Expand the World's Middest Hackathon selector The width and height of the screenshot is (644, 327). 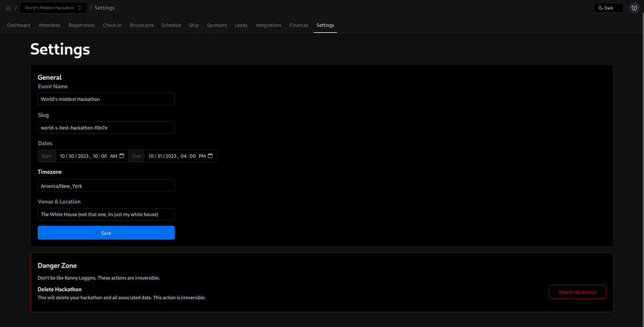tap(53, 8)
